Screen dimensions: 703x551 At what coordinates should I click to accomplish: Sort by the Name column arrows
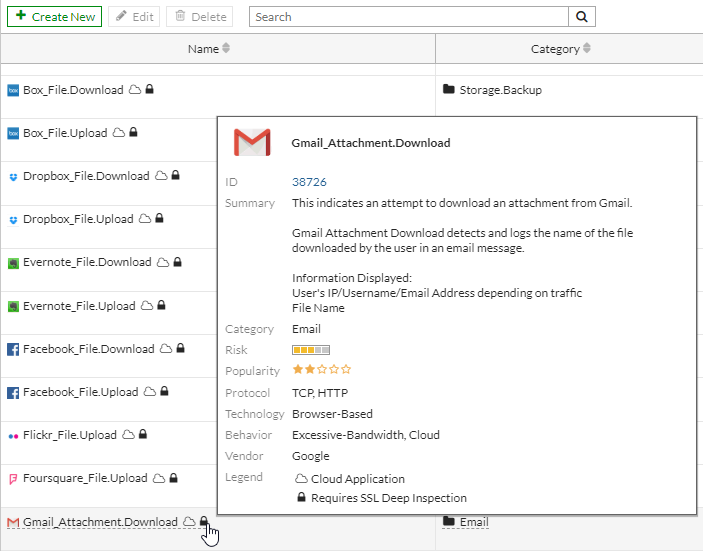(226, 49)
